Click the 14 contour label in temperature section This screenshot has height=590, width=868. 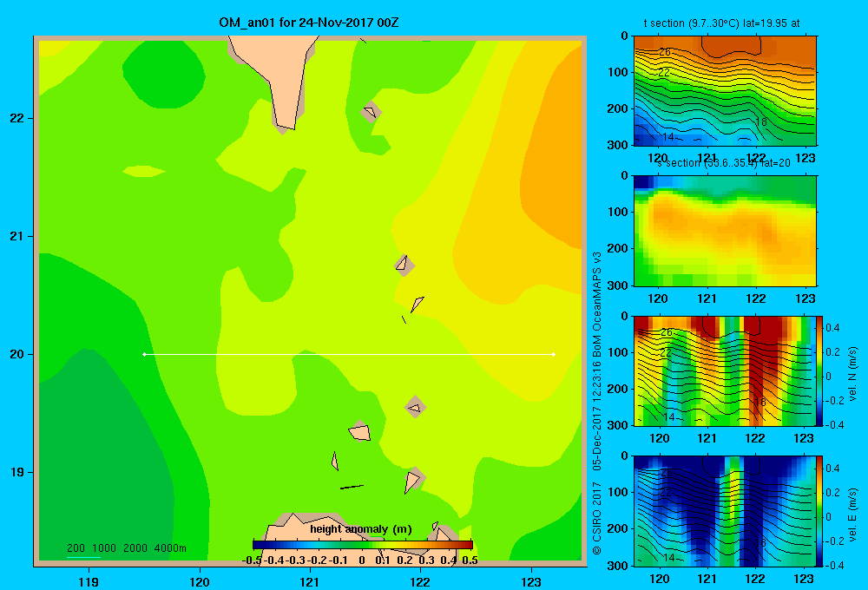point(668,137)
